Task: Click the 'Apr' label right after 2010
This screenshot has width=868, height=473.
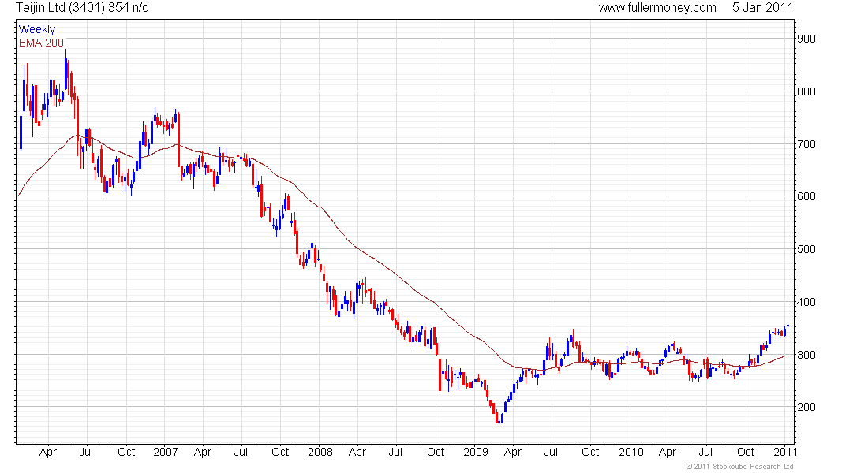Action: (x=668, y=452)
